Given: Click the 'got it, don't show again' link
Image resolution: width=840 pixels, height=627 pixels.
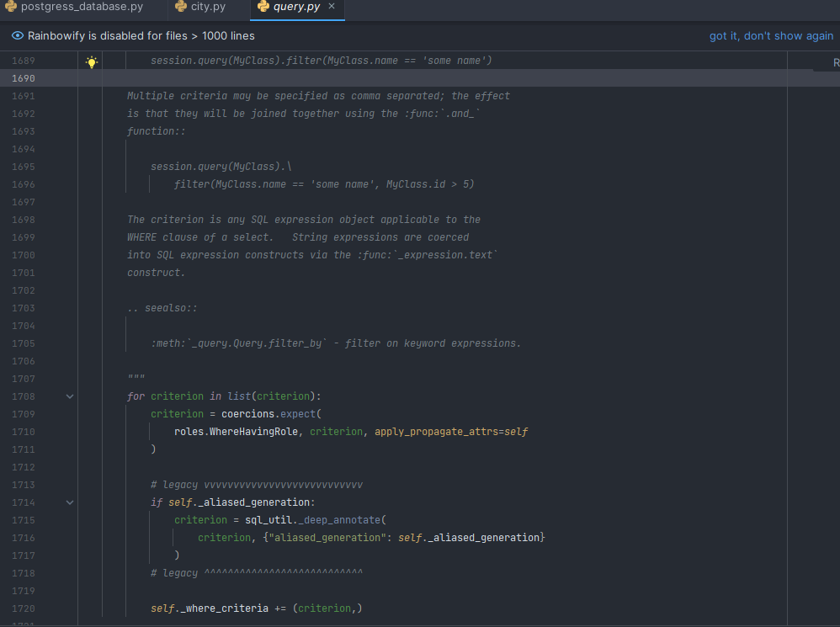Looking at the screenshot, I should pyautogui.click(x=771, y=36).
